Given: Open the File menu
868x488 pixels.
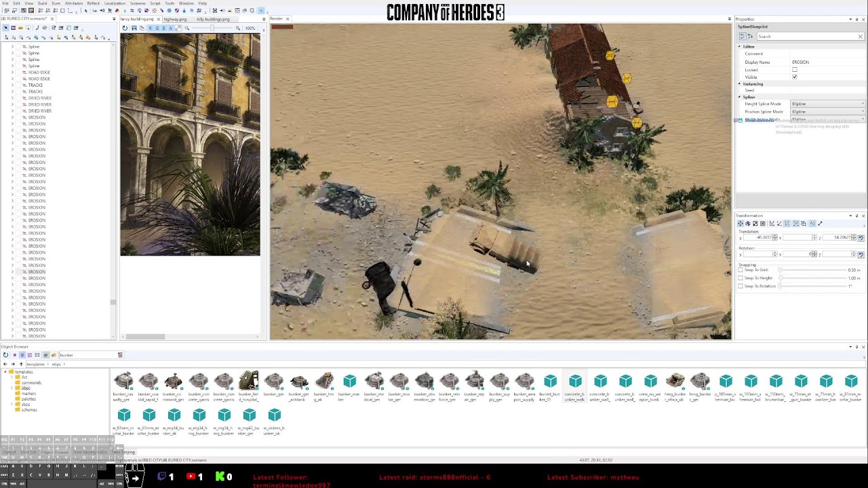Looking at the screenshot, I should tap(6, 3).
